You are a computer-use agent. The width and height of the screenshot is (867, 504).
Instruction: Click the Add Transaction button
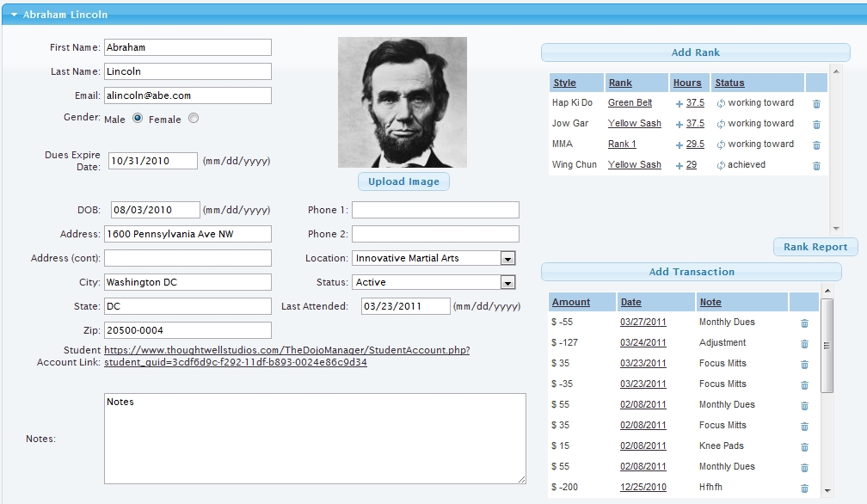point(692,272)
